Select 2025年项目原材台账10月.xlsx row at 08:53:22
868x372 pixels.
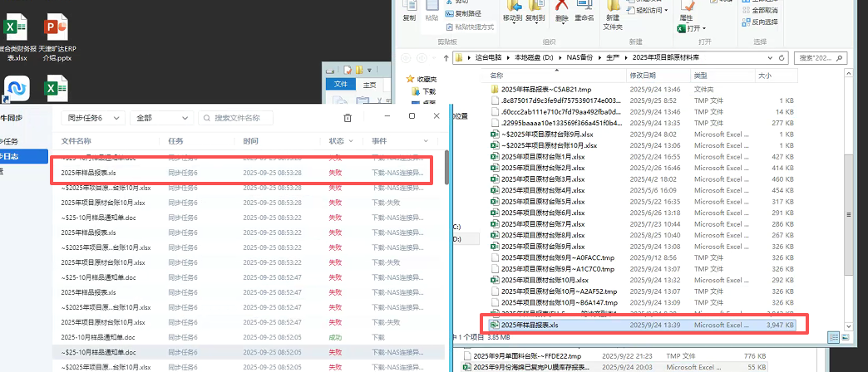pos(248,262)
